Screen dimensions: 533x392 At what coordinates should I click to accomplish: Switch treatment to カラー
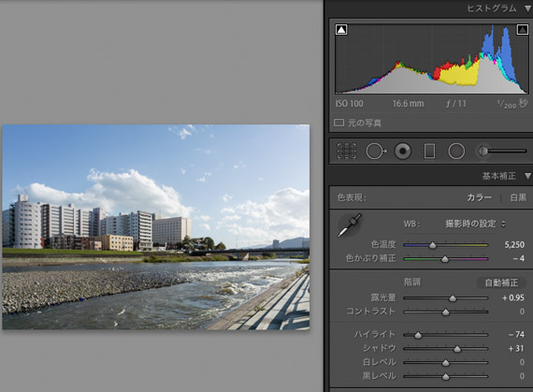[479, 197]
